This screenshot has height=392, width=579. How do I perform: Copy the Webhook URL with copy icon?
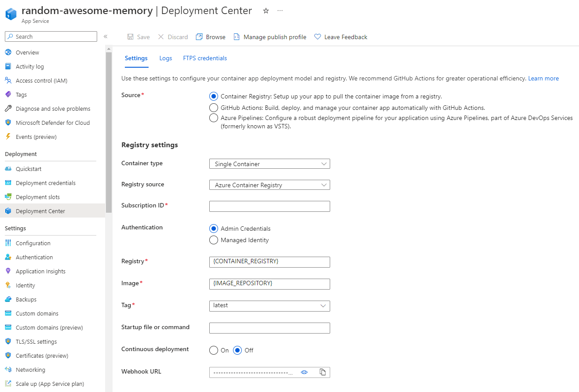323,372
